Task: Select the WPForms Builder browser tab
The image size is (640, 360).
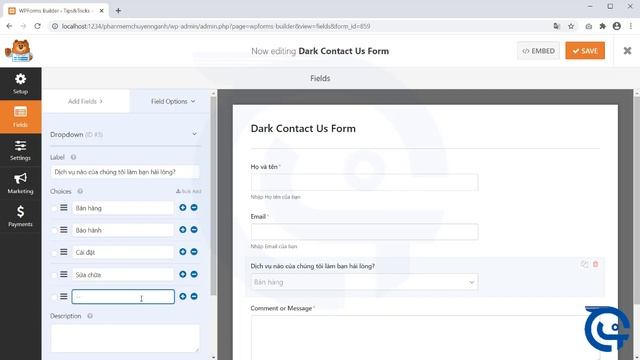Action: [56, 11]
